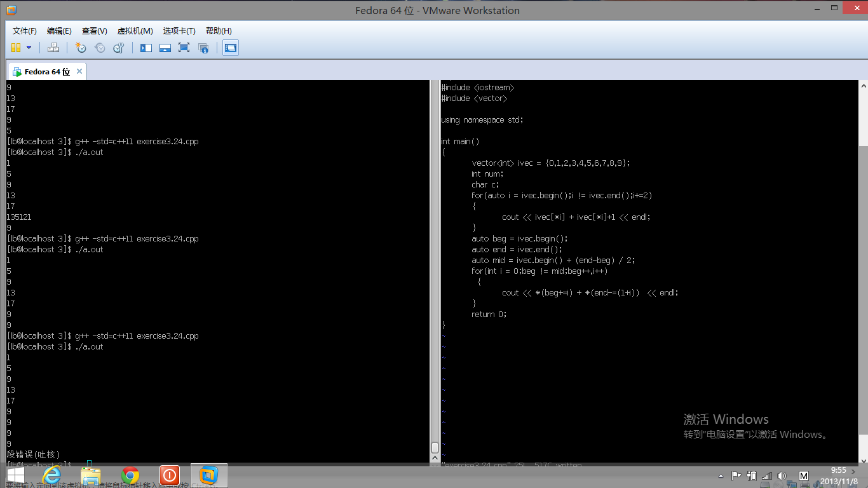Click the 'return 0;' line
The image size is (868, 488).
coord(489,315)
